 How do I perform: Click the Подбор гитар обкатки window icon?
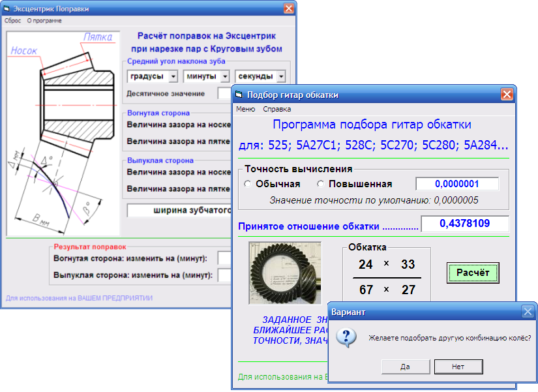(239, 95)
